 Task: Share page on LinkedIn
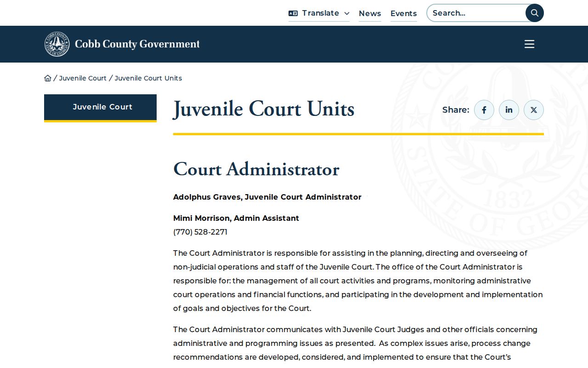(509, 110)
